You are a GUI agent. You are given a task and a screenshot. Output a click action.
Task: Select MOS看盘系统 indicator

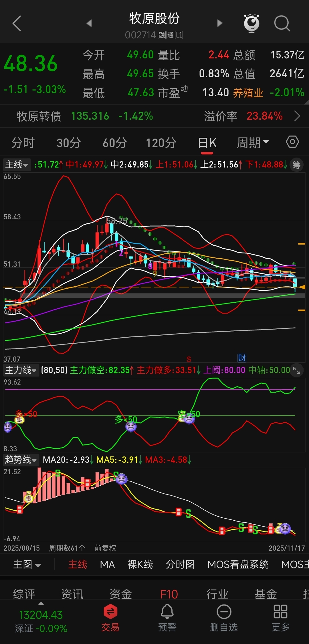(x=238, y=564)
